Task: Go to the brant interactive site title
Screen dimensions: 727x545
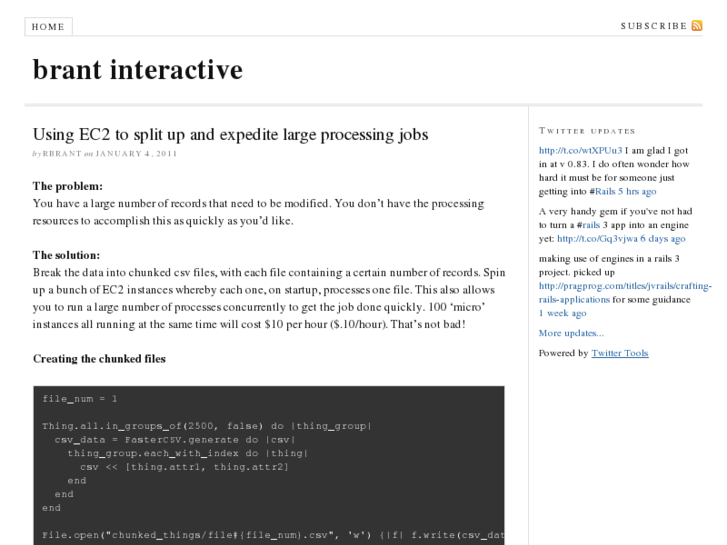Action: point(138,70)
